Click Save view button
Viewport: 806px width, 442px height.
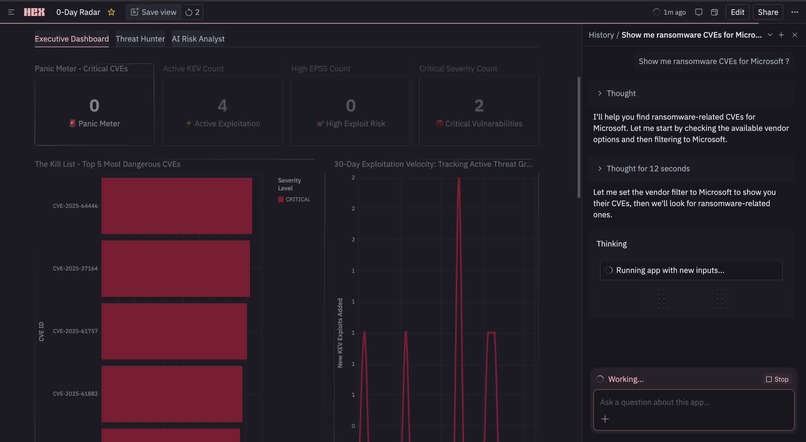[x=153, y=12]
